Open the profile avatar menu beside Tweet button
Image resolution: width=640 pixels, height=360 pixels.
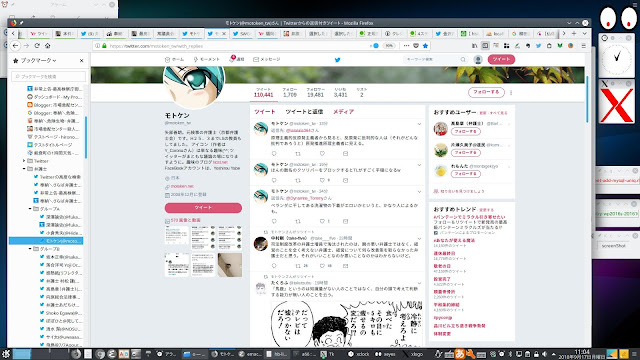[x=478, y=60]
